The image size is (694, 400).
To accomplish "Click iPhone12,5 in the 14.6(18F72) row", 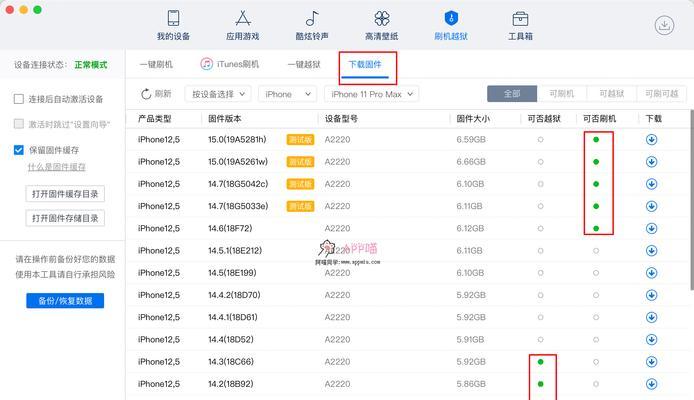I will coord(159,228).
